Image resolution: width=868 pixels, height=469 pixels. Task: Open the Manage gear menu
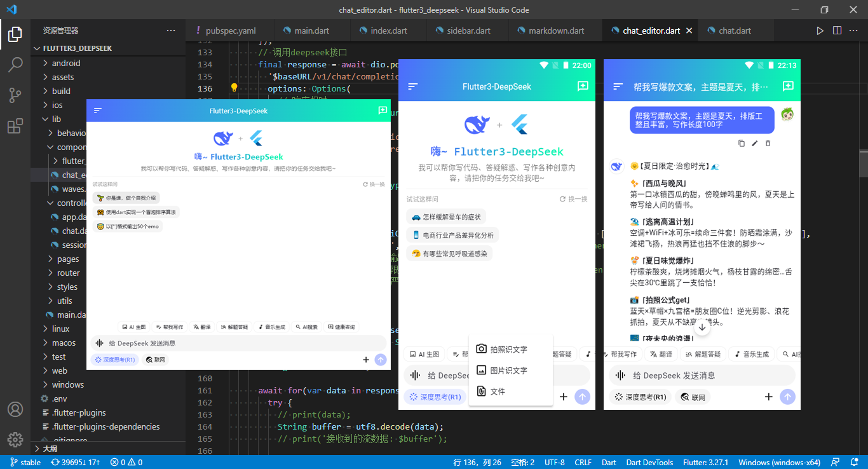click(15, 439)
